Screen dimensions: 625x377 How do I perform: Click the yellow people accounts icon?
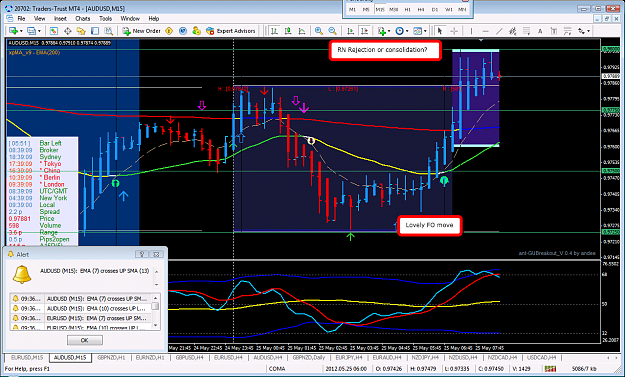(x=196, y=31)
